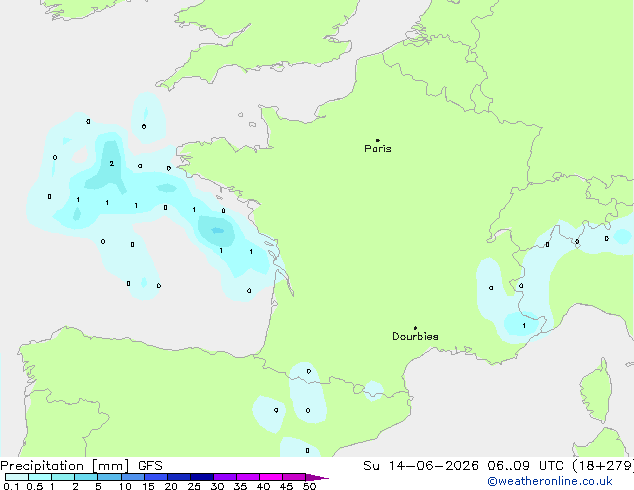Select the legend swatch between 2 and 5
The height and width of the screenshot is (490, 634).
(x=86, y=477)
